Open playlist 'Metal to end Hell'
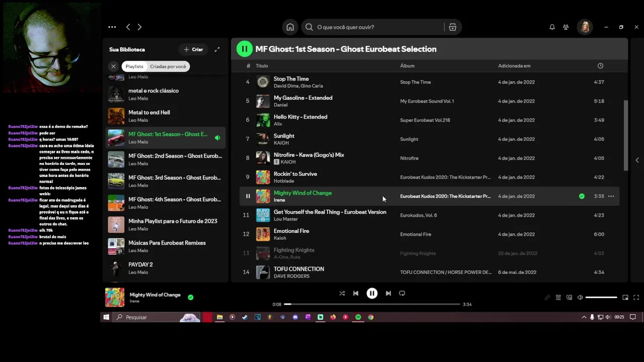644x362 pixels. (x=165, y=116)
